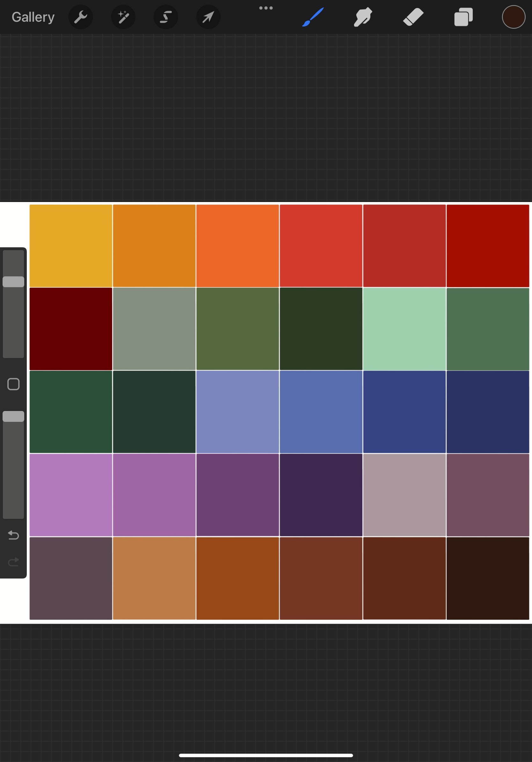Image resolution: width=532 pixels, height=762 pixels.
Task: Tap the sidebar modify button
Action: tap(13, 384)
